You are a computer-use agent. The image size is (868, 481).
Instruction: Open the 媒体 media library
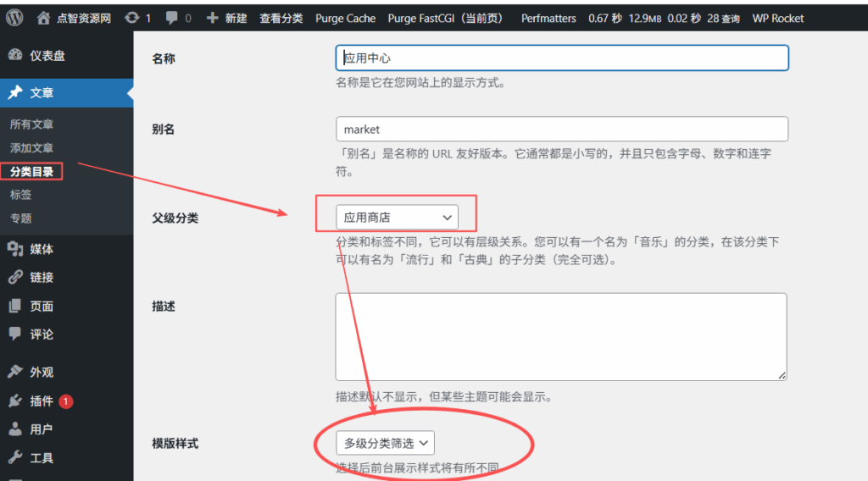pos(42,249)
